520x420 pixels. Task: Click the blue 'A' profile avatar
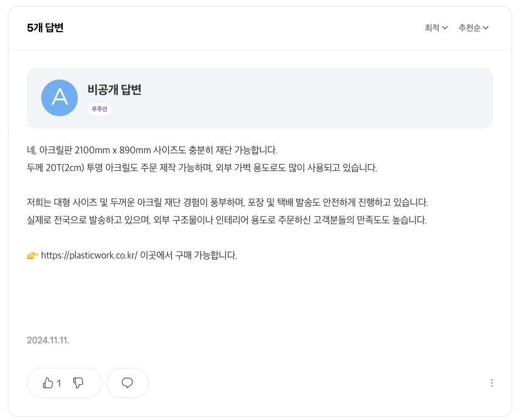pos(59,97)
